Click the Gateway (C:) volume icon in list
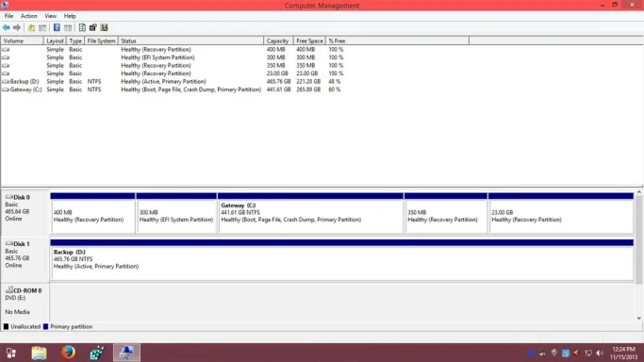 [x=6, y=90]
